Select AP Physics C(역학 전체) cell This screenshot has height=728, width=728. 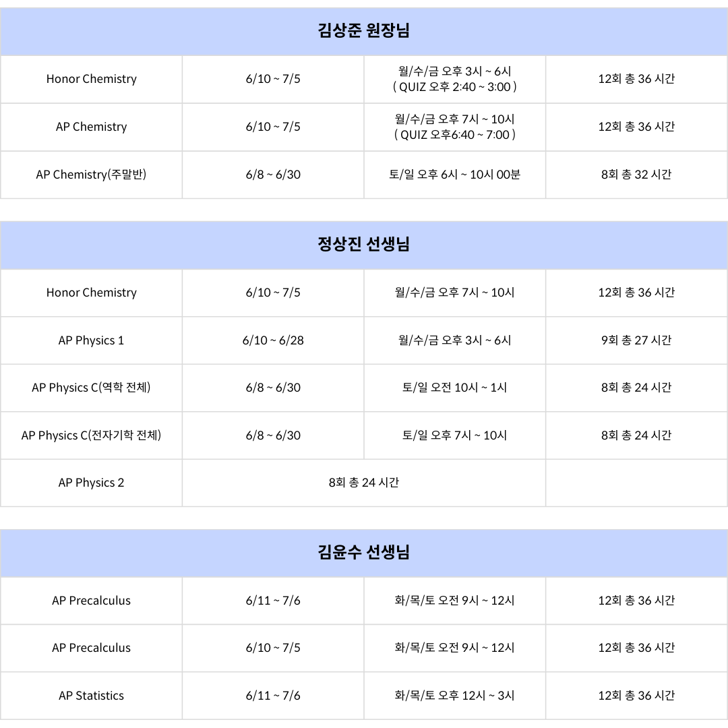pos(91,388)
